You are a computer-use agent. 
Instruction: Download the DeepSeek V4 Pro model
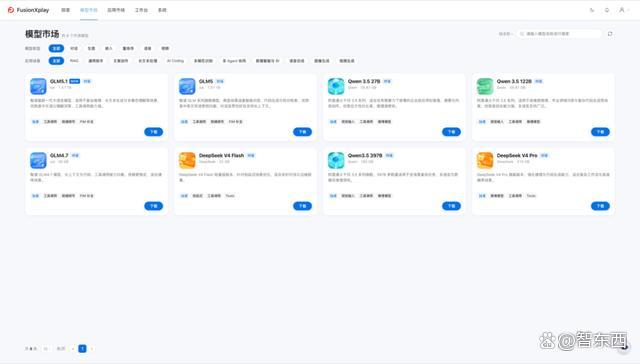[x=600, y=206]
